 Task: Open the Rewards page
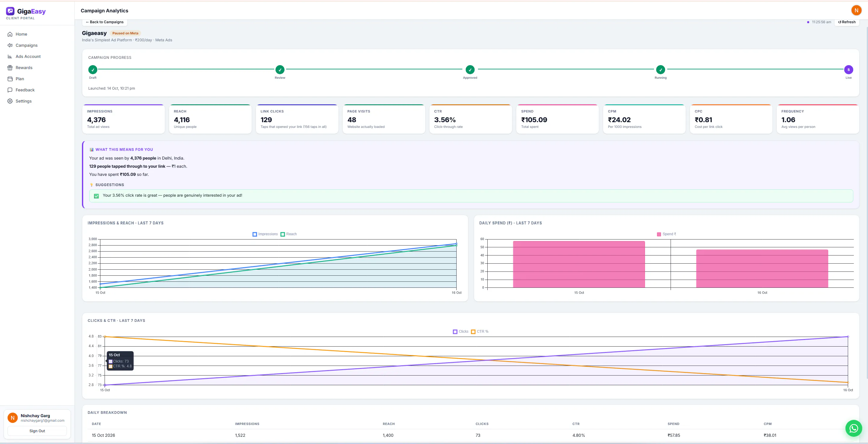coord(37,68)
